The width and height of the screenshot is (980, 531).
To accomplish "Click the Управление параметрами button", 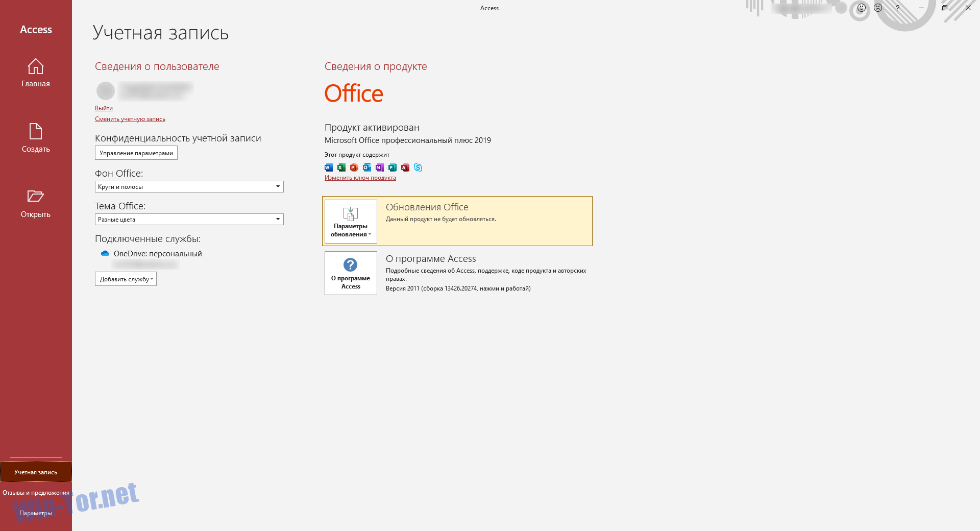I will (x=136, y=153).
